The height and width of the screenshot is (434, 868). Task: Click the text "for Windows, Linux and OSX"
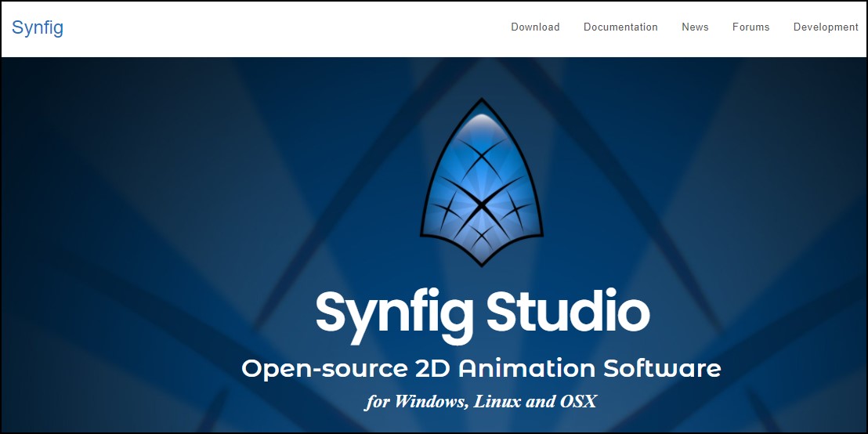coord(480,401)
